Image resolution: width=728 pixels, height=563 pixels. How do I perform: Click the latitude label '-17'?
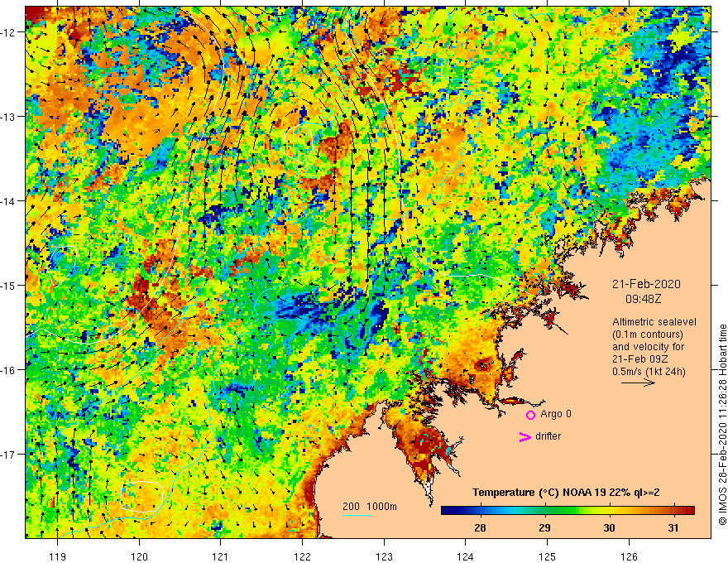[8, 455]
